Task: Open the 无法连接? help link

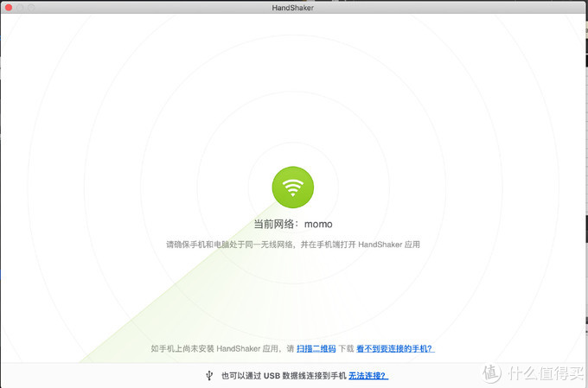Action: (x=368, y=376)
